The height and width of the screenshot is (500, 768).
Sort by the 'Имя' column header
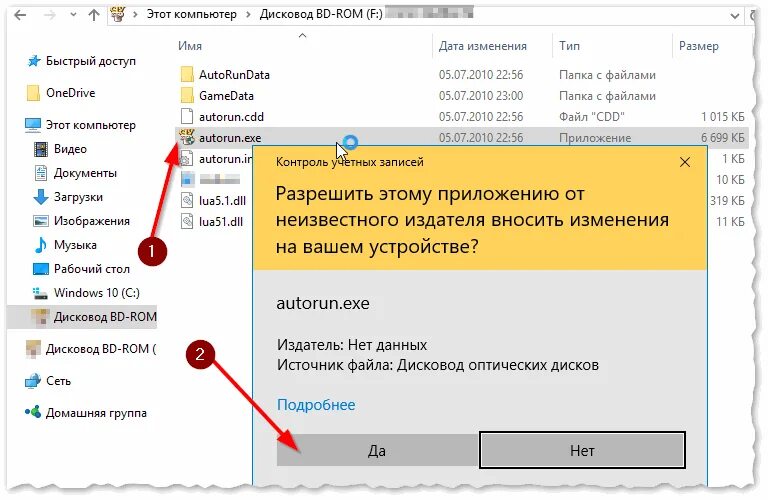[x=190, y=46]
